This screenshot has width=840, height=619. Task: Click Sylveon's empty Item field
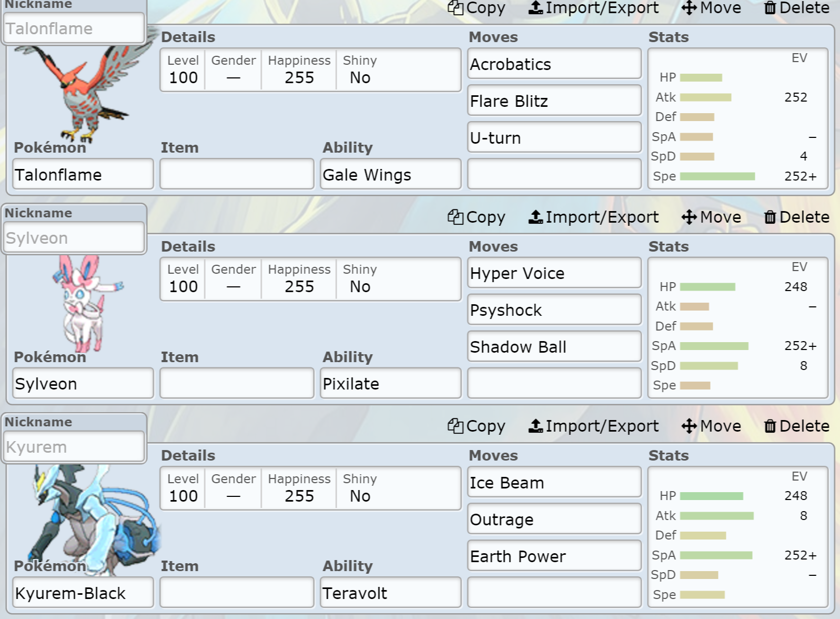click(x=237, y=383)
